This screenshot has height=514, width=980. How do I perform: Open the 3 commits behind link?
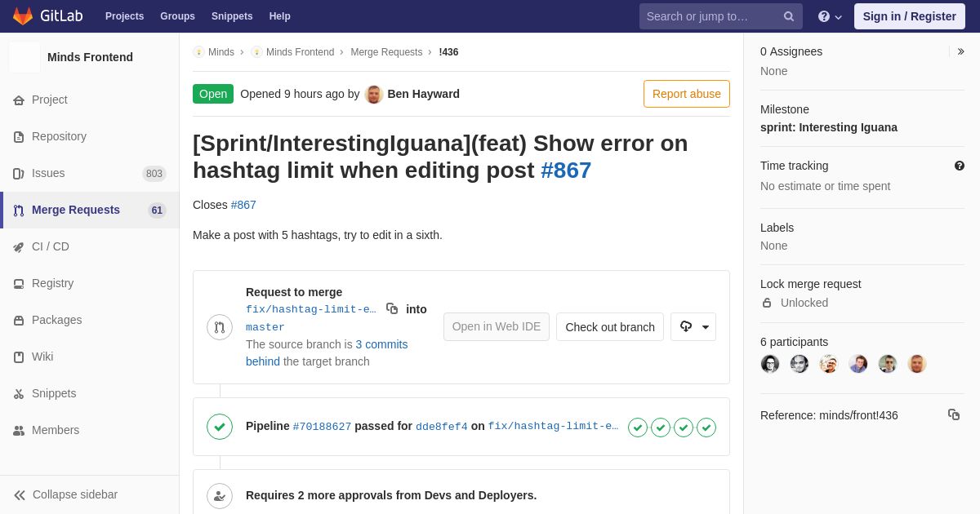tap(327, 353)
